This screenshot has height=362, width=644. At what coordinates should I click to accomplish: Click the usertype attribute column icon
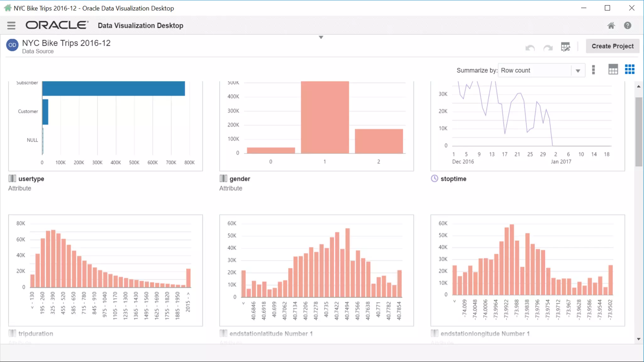pyautogui.click(x=12, y=178)
